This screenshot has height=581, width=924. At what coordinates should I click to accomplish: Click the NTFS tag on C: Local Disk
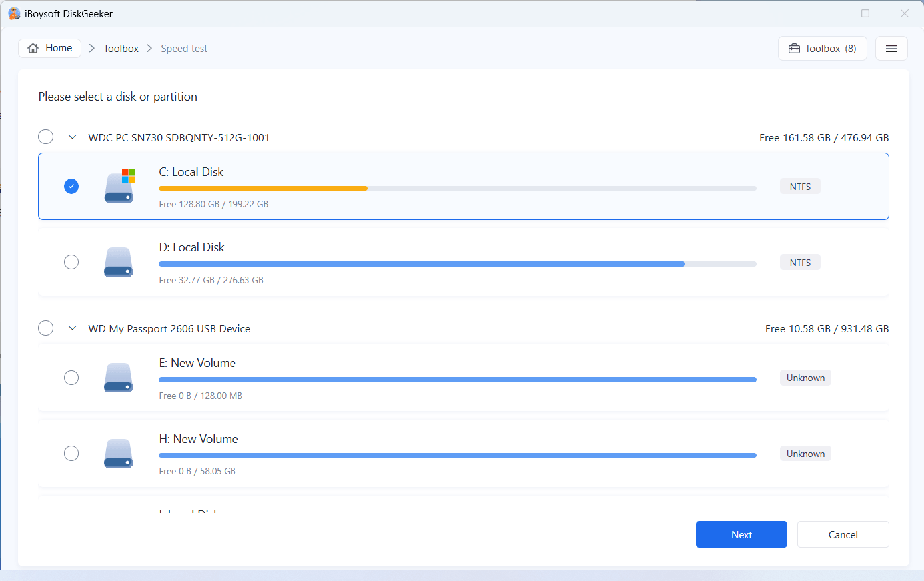[x=800, y=187]
